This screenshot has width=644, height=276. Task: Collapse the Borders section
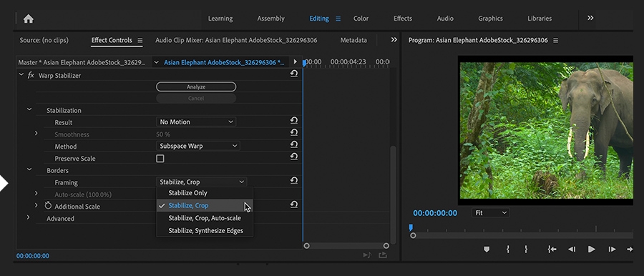coord(29,169)
